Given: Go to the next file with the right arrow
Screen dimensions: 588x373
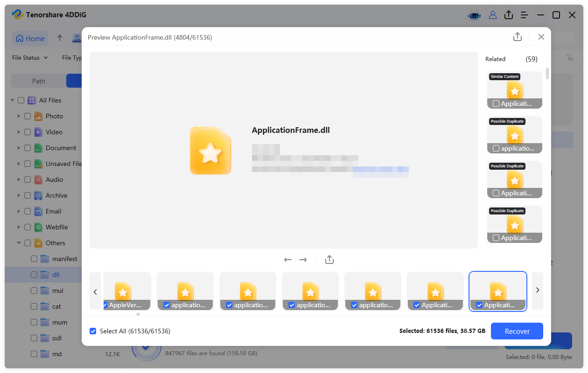Looking at the screenshot, I should coord(303,260).
